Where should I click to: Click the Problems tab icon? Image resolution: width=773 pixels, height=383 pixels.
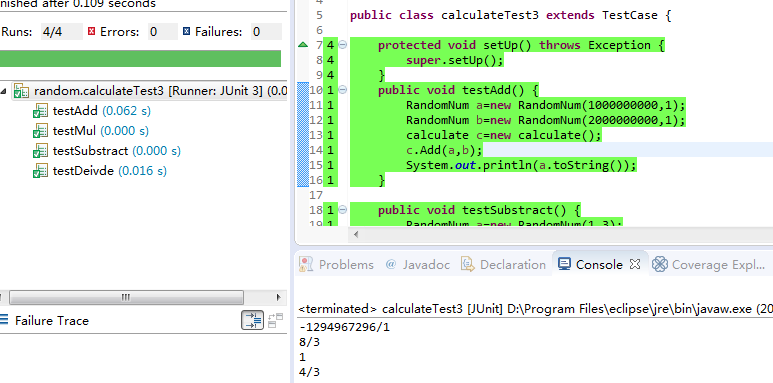306,265
